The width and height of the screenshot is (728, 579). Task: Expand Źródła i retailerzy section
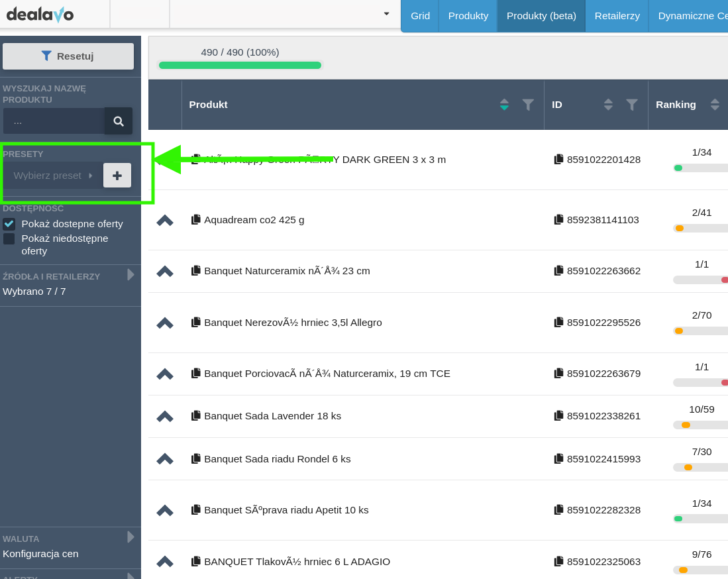[x=131, y=275]
